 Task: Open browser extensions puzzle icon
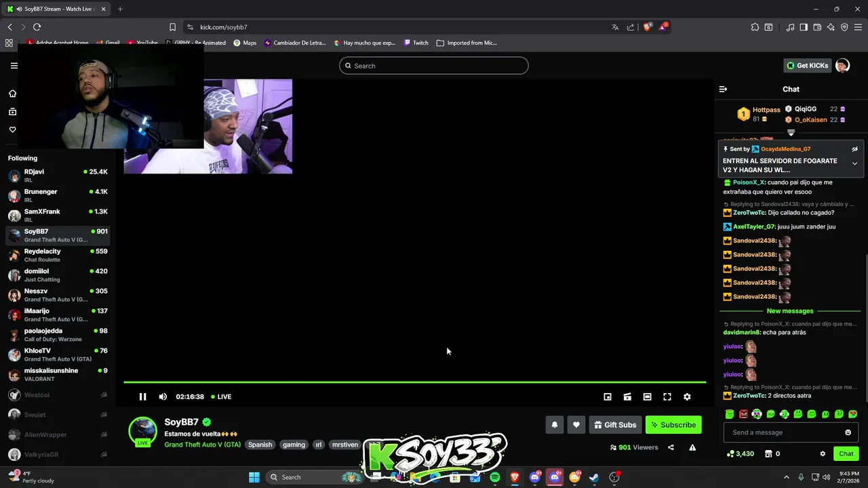click(755, 27)
